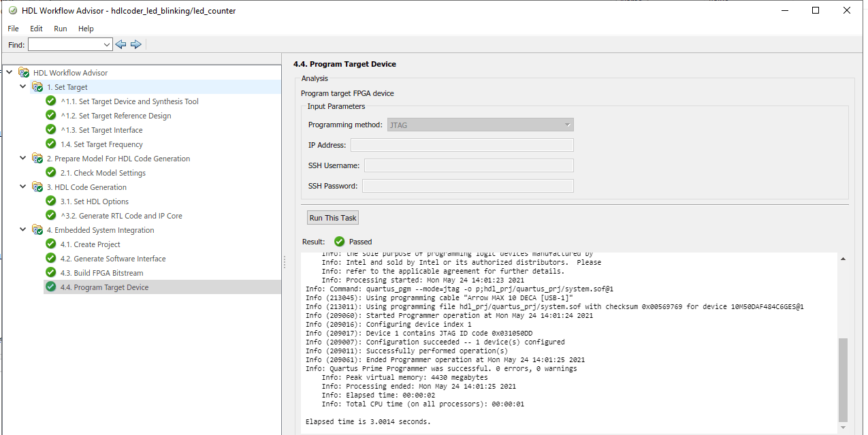Screen dimensions: 868x435
Task: Click the Embedded System Integration folder icon
Action: coord(37,230)
